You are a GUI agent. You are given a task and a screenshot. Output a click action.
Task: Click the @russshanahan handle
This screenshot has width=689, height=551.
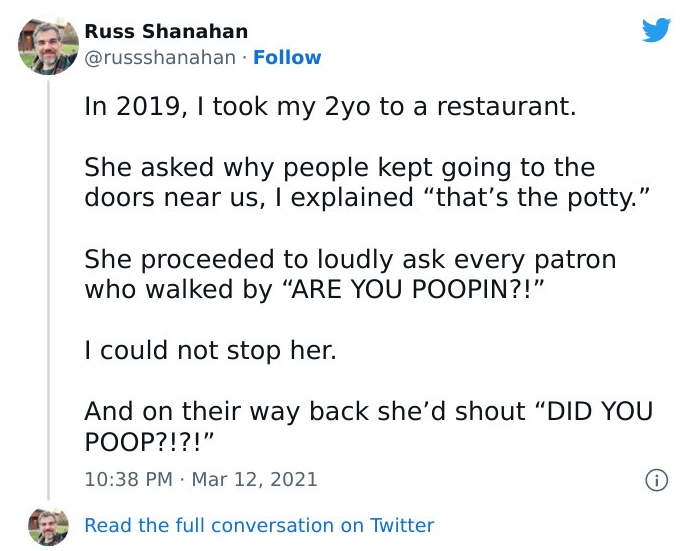coord(161,58)
